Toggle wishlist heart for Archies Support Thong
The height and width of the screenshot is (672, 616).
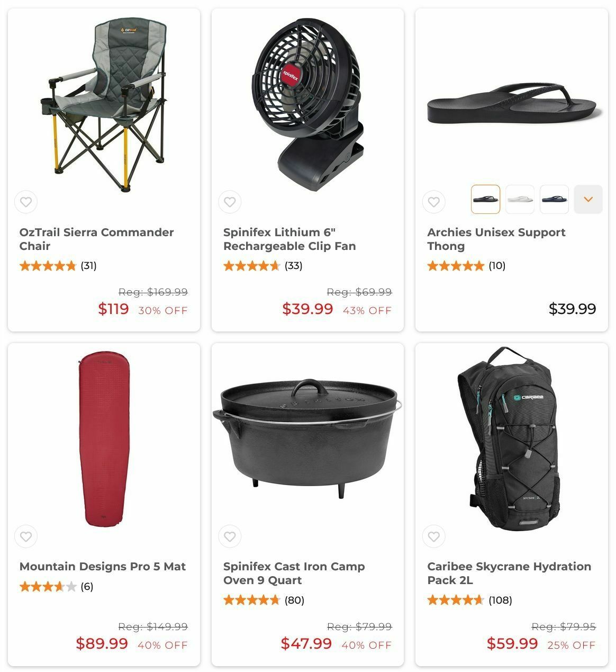click(434, 202)
